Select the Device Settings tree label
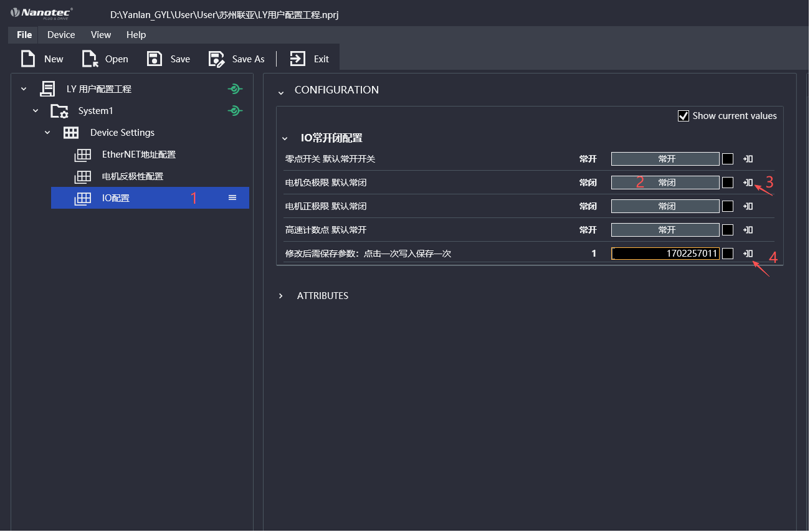The height and width of the screenshot is (532, 810). [122, 133]
